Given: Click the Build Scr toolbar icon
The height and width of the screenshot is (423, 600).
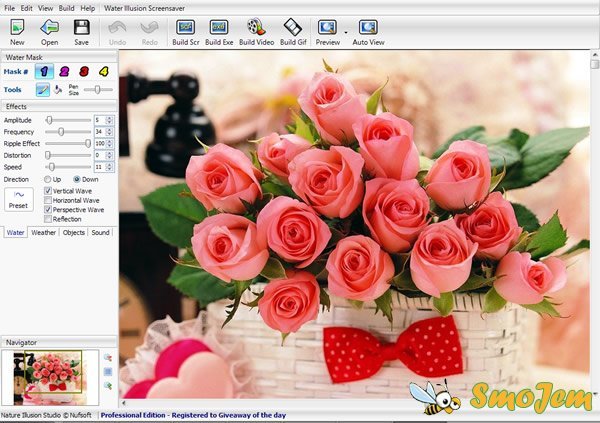Looking at the screenshot, I should (184, 28).
